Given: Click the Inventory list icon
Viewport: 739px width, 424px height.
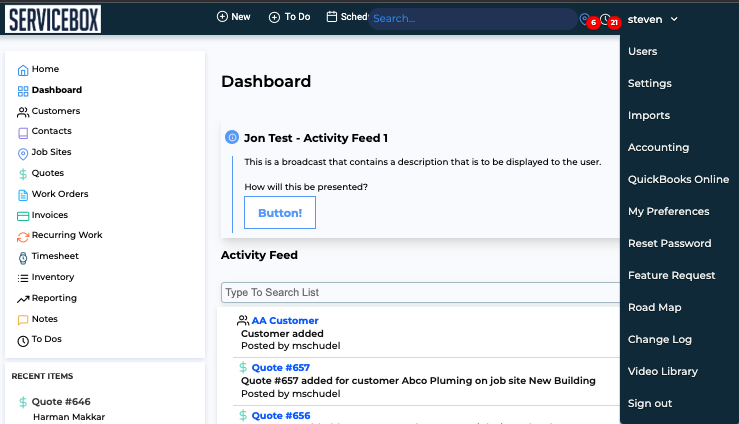Looking at the screenshot, I should click(23, 278).
